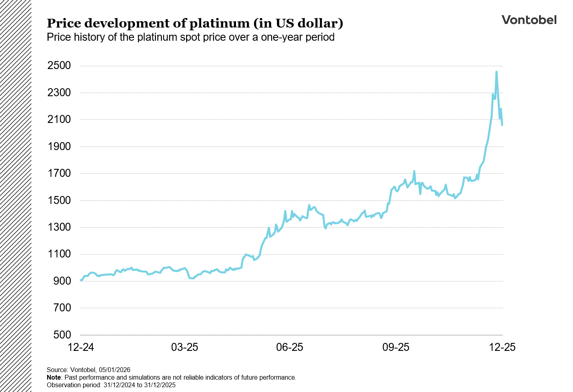The image size is (573, 392).
Task: Click the 09-25 date marker
Action: 395,347
